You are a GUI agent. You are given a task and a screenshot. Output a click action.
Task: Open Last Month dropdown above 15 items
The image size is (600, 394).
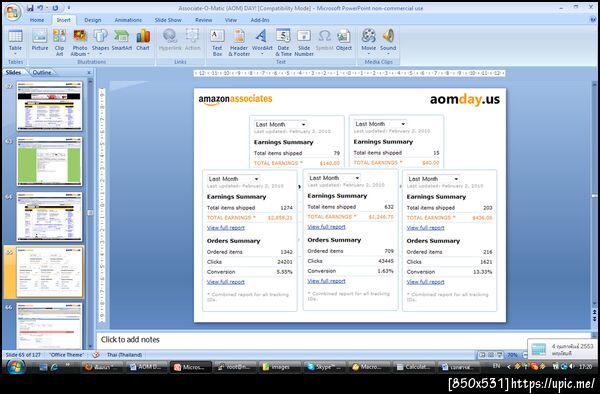point(380,124)
